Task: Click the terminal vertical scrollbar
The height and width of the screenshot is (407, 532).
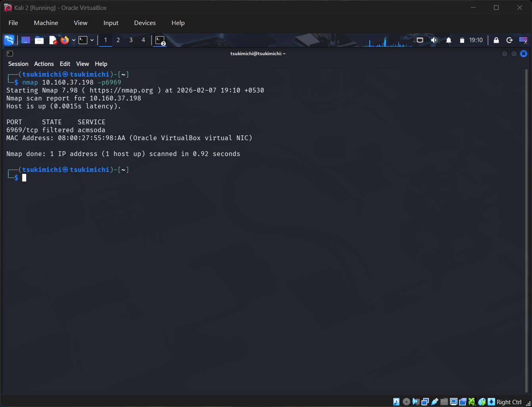Action: tap(526, 231)
